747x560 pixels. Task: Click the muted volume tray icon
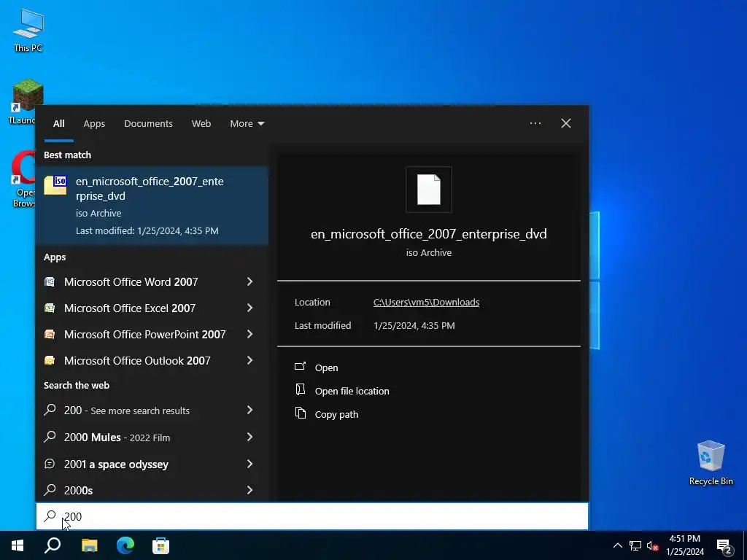tap(652, 545)
